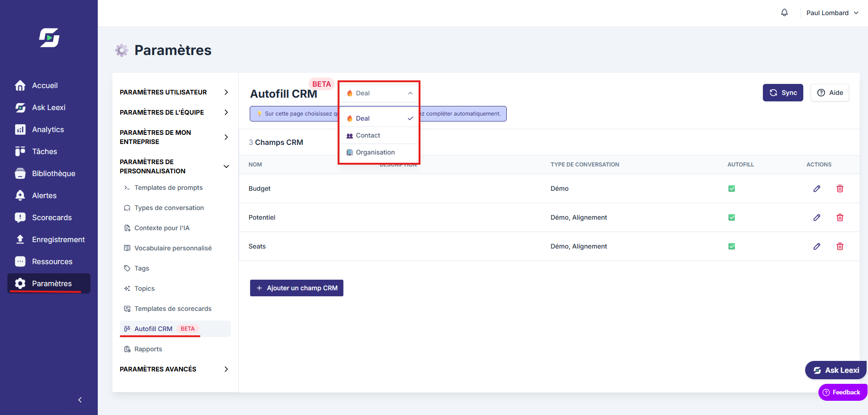868x415 pixels.
Task: Click Ajouter un champ CRM
Action: point(297,288)
